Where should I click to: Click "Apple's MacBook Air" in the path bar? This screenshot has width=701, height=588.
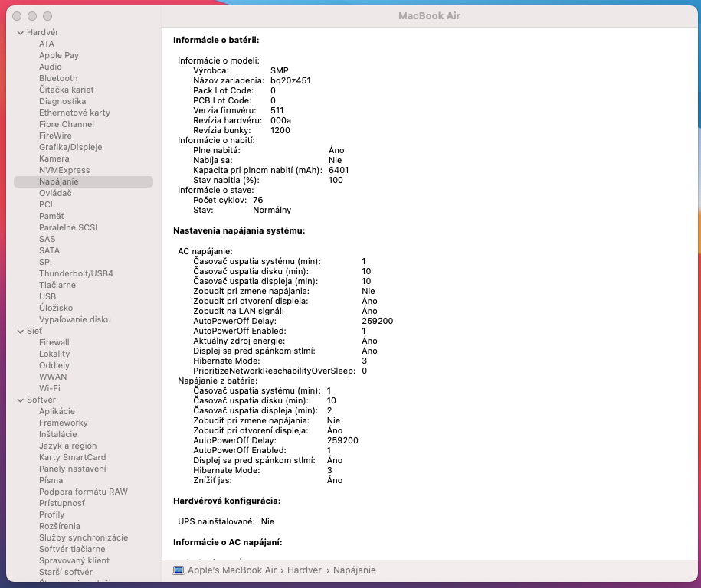pyautogui.click(x=231, y=570)
